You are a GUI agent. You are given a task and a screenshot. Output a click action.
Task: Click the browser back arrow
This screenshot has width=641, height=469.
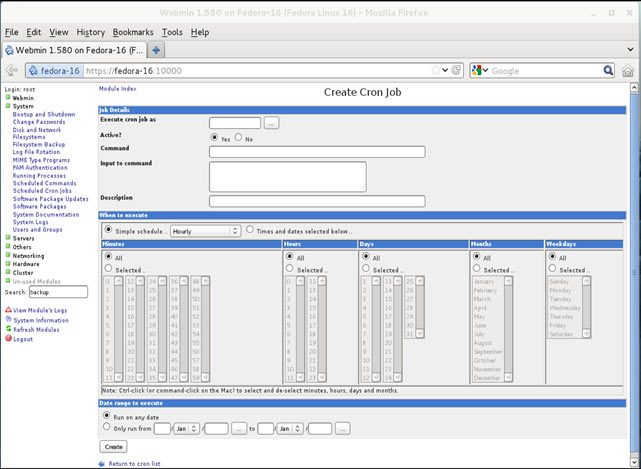point(11,70)
